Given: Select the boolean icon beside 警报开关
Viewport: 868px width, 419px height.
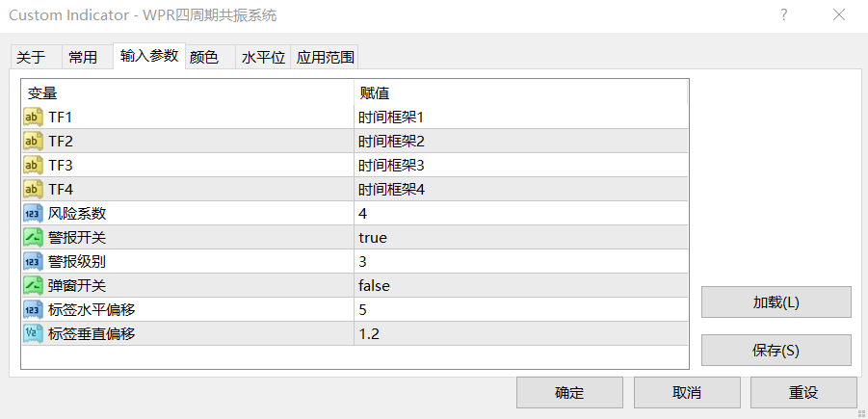Looking at the screenshot, I should [x=33, y=238].
